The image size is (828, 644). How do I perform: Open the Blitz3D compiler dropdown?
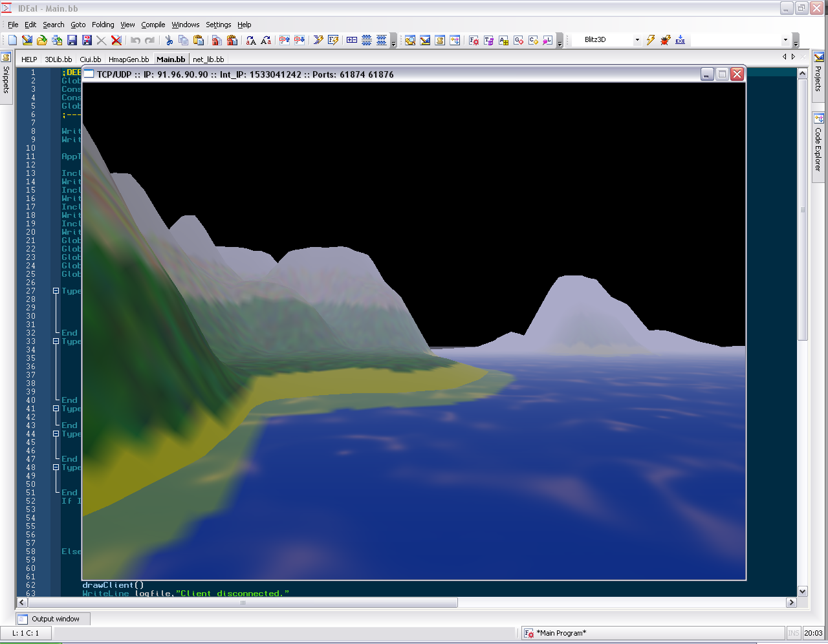click(637, 40)
